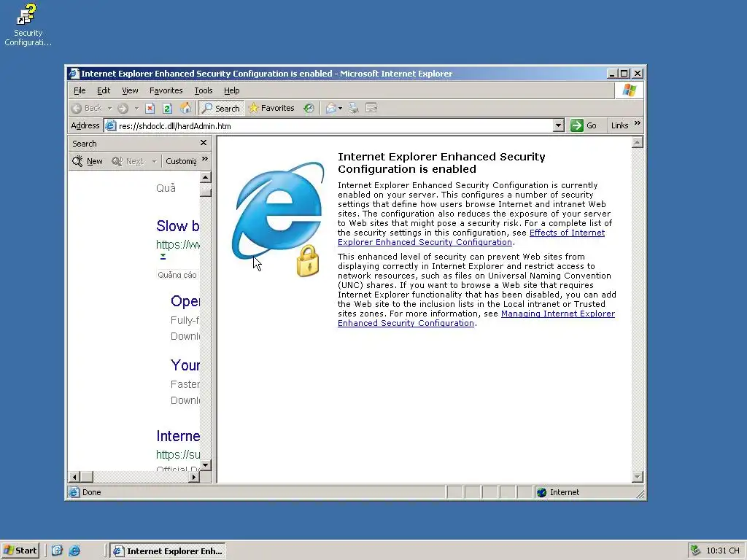Expand the Address bar dropdown list
This screenshot has width=747, height=560.
[559, 125]
